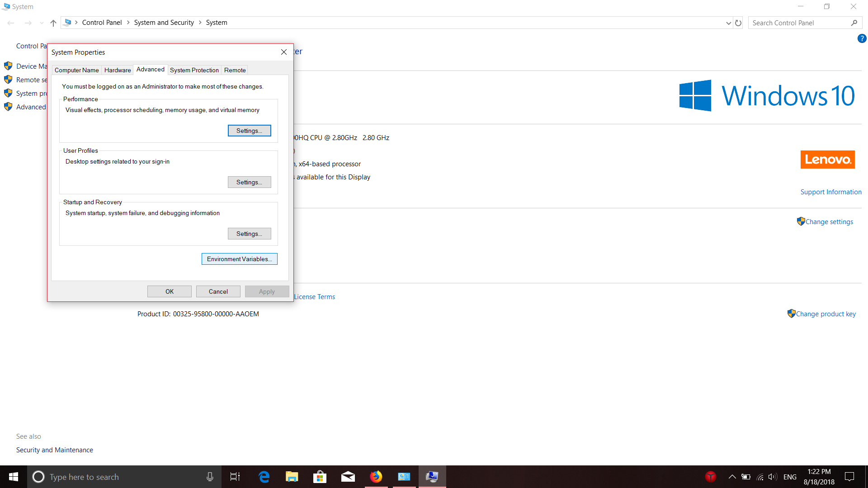Click the volume speaker tray icon
Screen dimensions: 868x488
pos(772,477)
